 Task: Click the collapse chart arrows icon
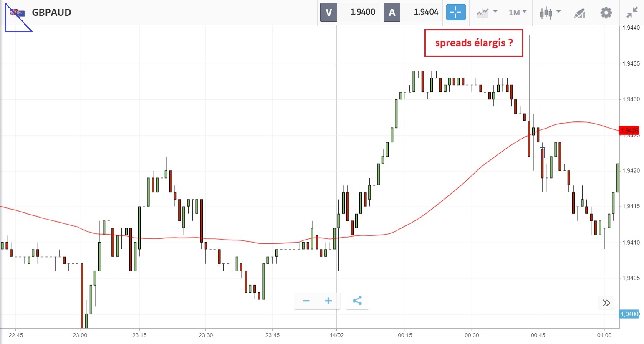coord(632,13)
